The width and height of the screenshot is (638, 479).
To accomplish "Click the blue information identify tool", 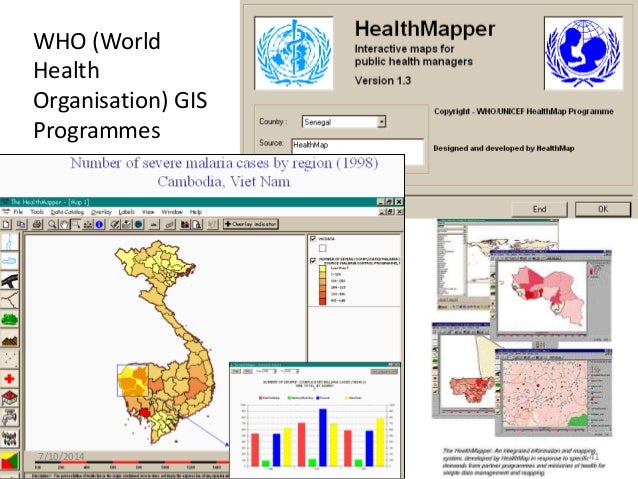I will (x=99, y=224).
